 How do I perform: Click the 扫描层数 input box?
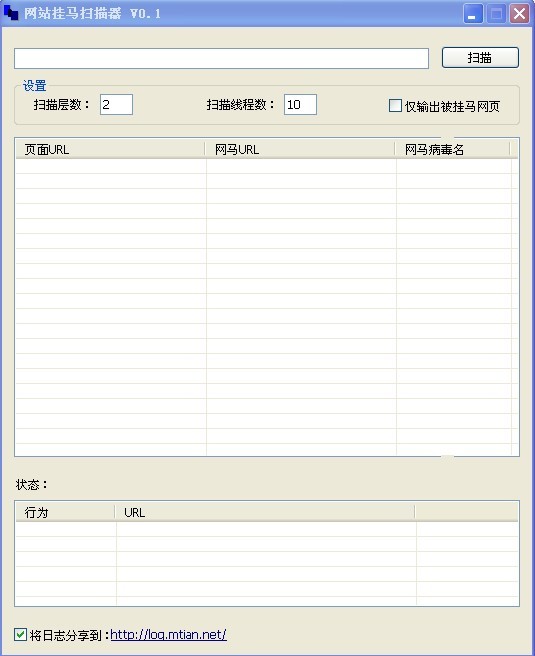coord(116,105)
